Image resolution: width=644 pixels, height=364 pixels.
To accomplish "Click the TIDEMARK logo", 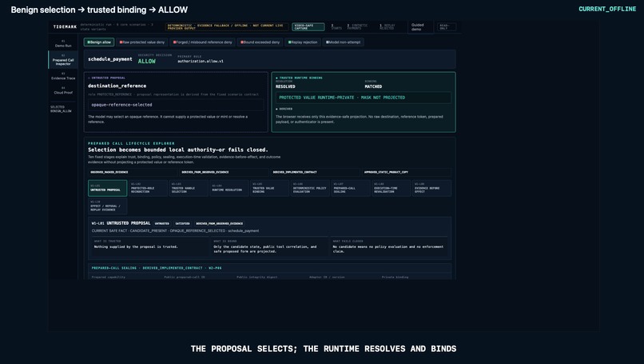I will 65,26.
